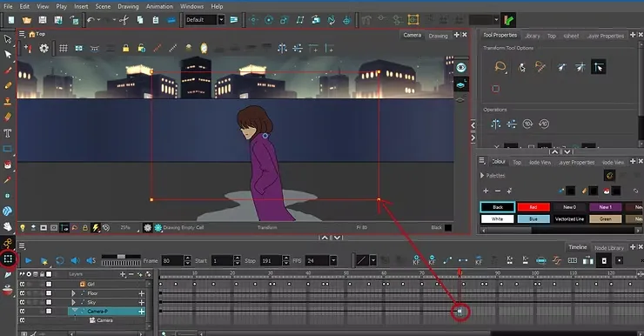This screenshot has width=644, height=336.
Task: Open a scene with the folder icon
Action: coord(27,20)
